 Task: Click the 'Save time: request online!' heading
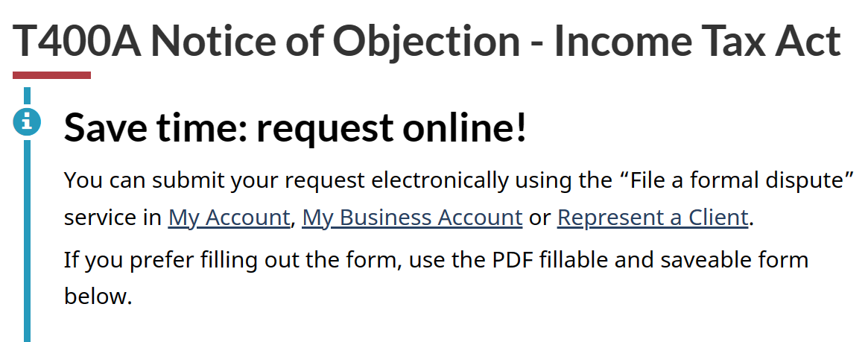(295, 127)
